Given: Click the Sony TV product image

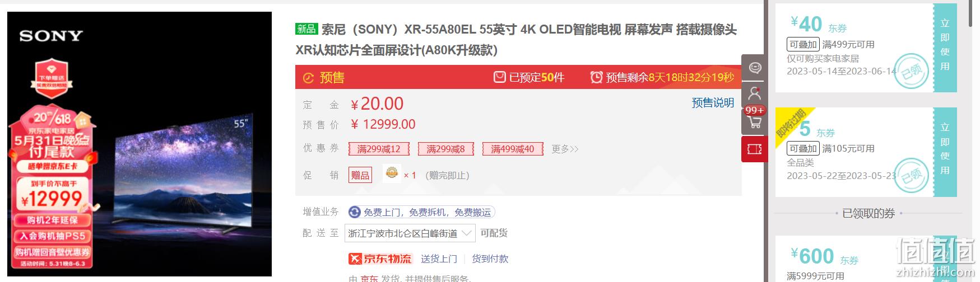Looking at the screenshot, I should (x=140, y=144).
